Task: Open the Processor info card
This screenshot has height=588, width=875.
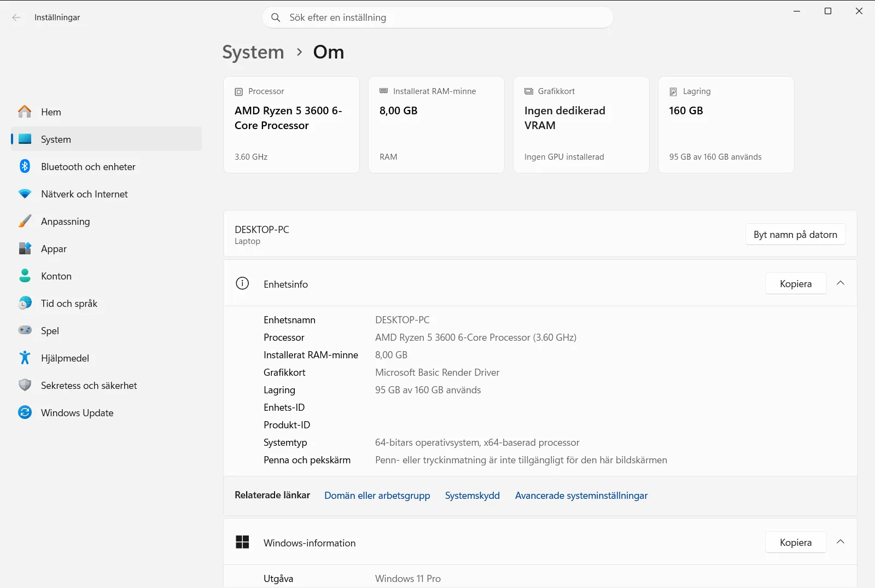Action: [291, 125]
